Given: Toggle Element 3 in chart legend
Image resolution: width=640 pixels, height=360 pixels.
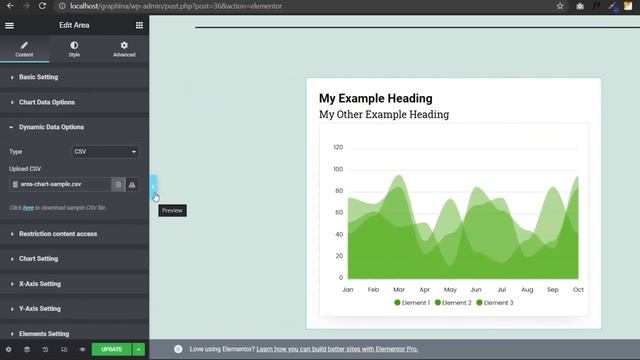Looking at the screenshot, I should coord(495,303).
